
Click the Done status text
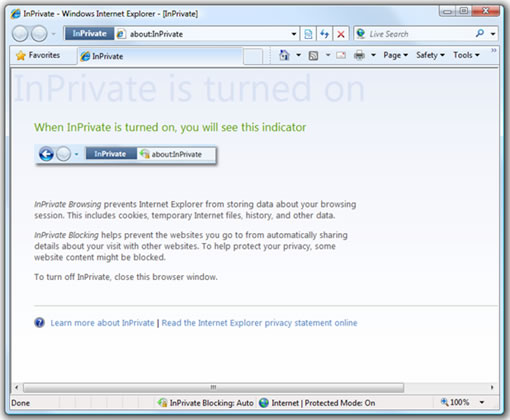(x=21, y=403)
